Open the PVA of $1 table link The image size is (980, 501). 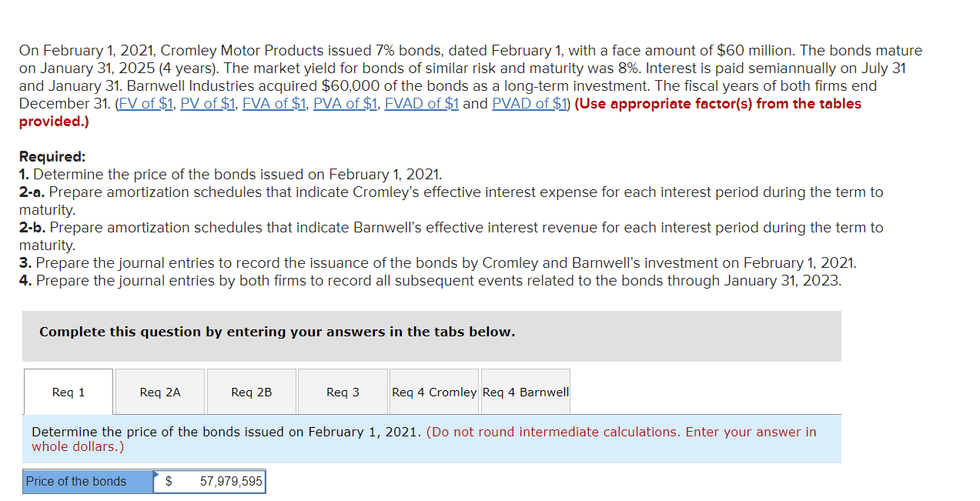coord(345,103)
